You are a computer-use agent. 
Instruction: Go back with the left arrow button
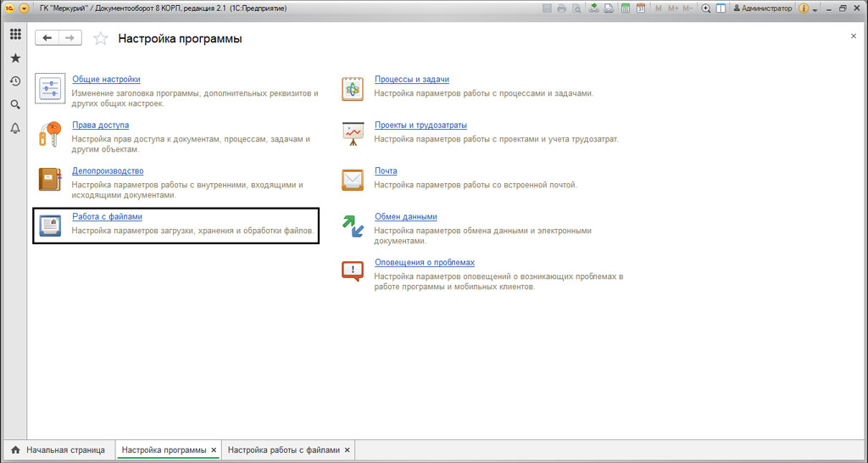pos(47,38)
